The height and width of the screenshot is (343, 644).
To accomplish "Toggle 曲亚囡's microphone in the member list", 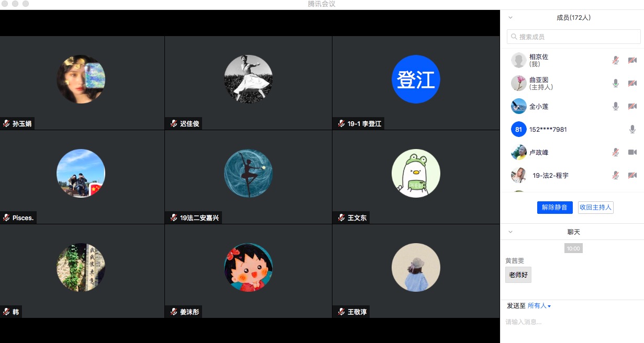I will pyautogui.click(x=616, y=84).
